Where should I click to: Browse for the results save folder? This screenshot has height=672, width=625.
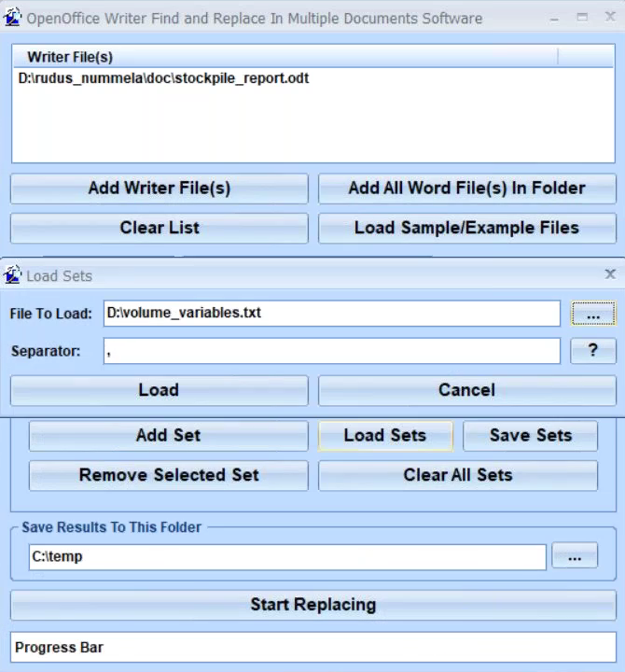click(575, 556)
